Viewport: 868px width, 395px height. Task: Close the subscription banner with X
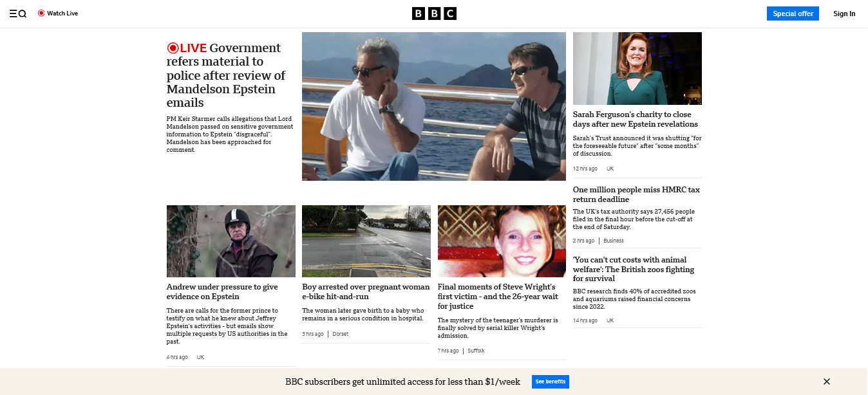pyautogui.click(x=827, y=381)
